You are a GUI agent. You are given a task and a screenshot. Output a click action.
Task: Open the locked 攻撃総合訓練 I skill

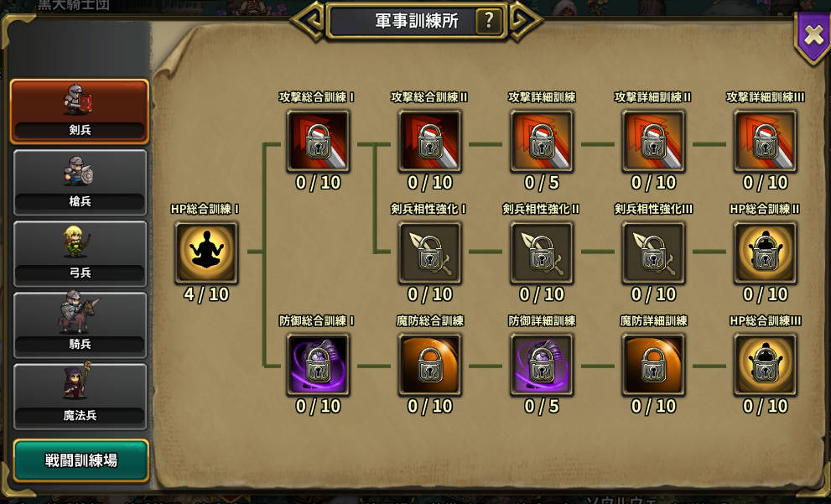click(x=318, y=141)
